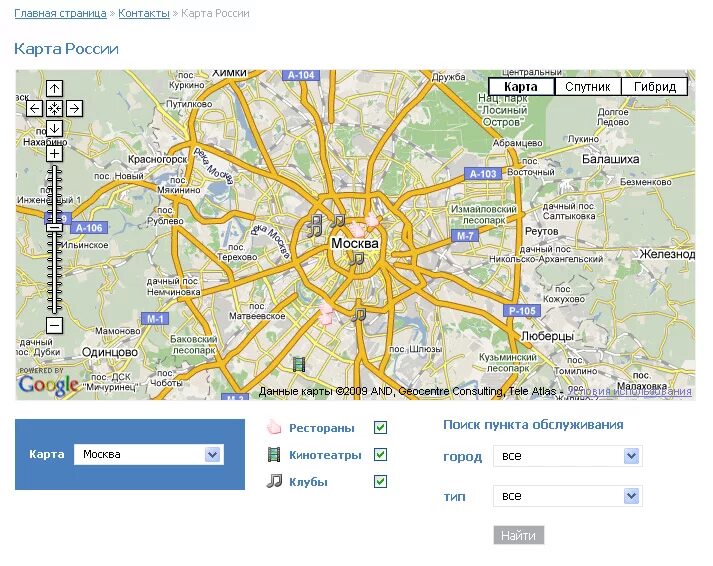Click the Люберцы label on map
The image size is (713, 566).
pos(547,336)
